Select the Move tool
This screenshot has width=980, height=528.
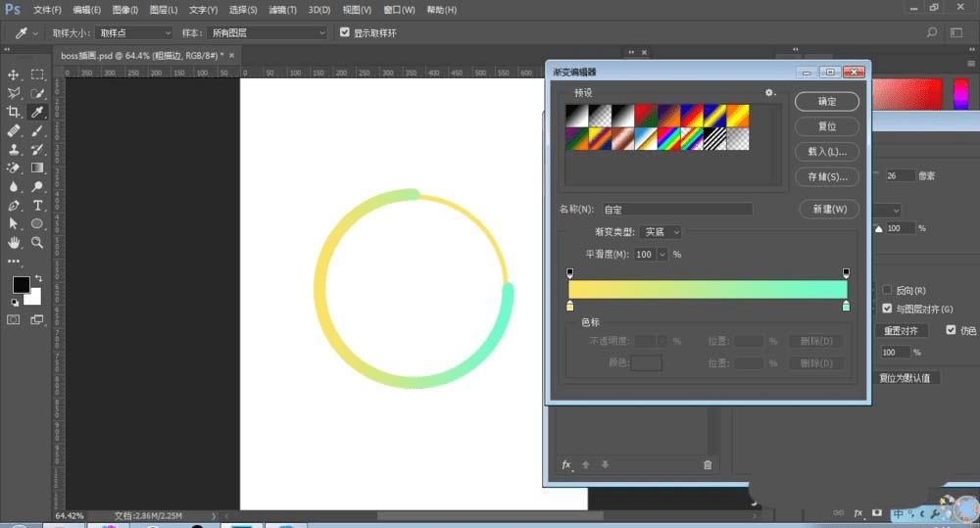[14, 74]
